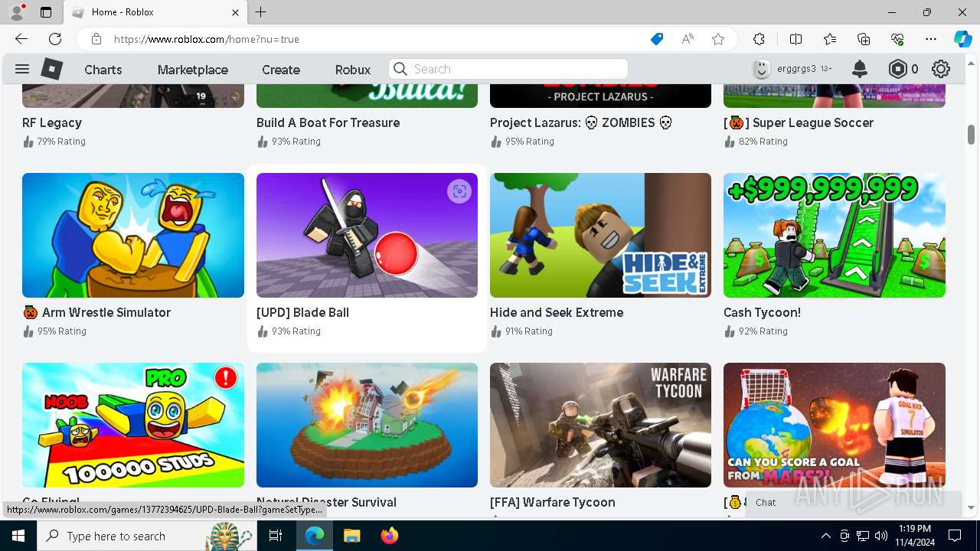The height and width of the screenshot is (551, 980).
Task: Open the shopping tag icon in address bar
Action: (x=657, y=39)
